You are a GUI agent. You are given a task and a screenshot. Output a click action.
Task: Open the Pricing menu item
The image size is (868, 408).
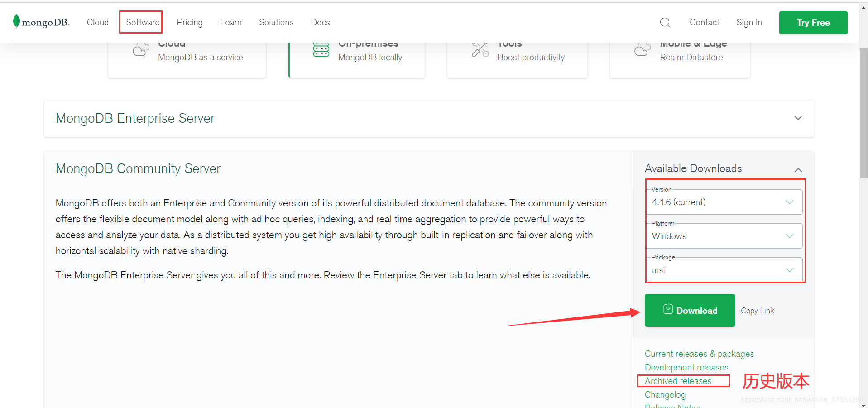190,23
